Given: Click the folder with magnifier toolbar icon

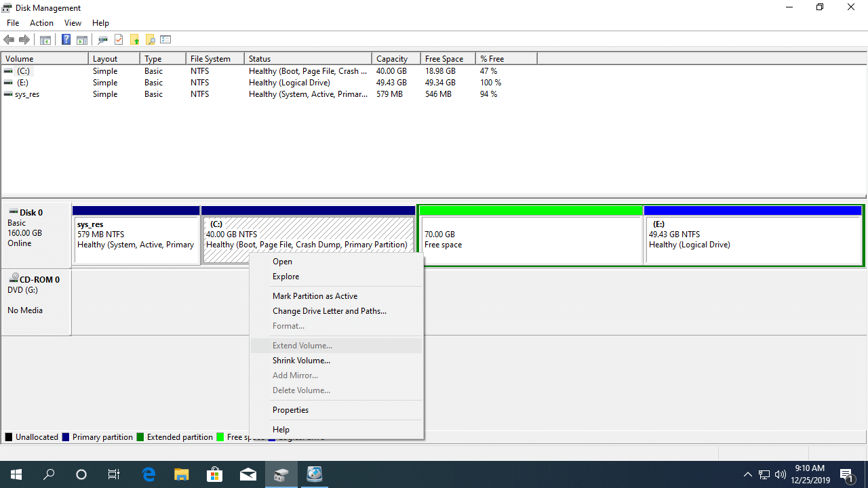Looking at the screenshot, I should point(151,40).
